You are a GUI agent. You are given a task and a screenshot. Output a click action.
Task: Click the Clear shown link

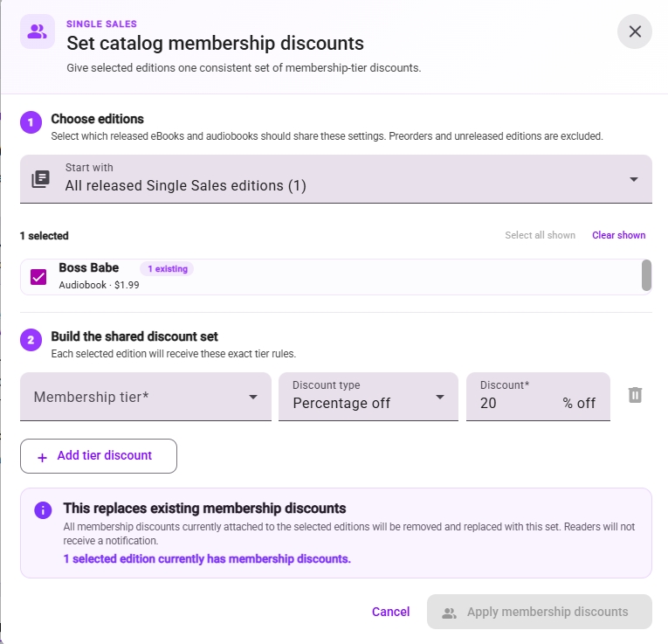point(618,235)
